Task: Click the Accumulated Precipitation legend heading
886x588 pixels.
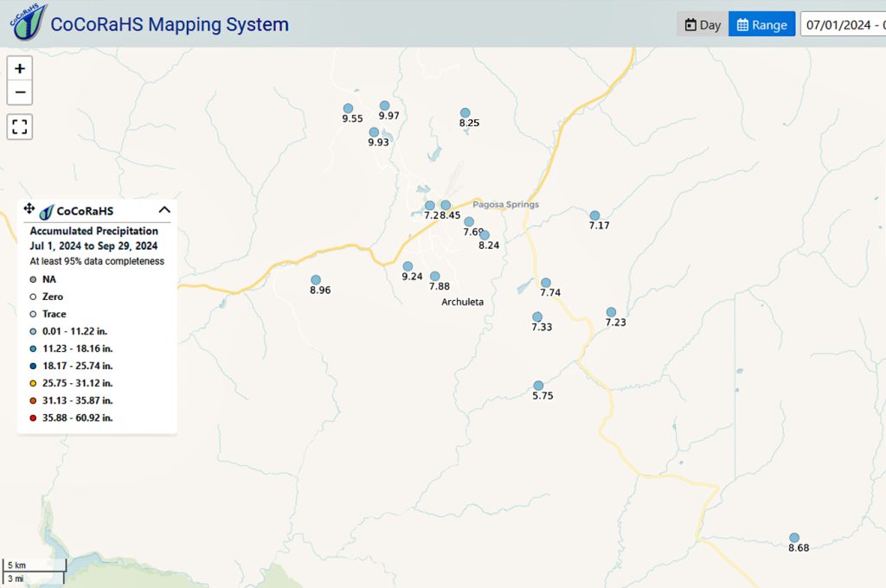Action: coord(93,231)
